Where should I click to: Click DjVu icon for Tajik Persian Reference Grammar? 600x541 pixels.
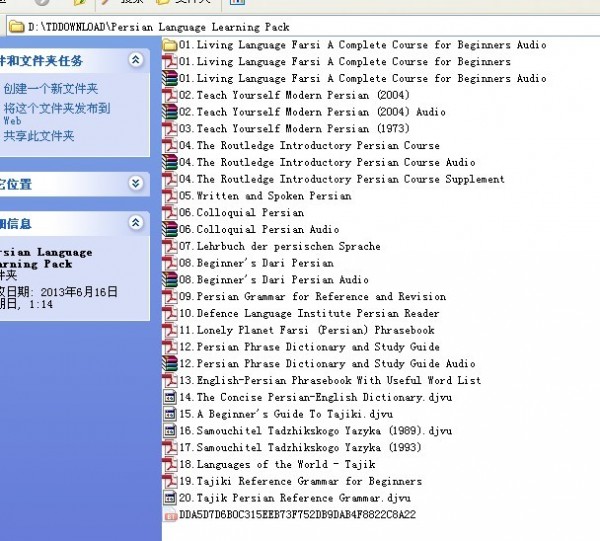coord(170,498)
